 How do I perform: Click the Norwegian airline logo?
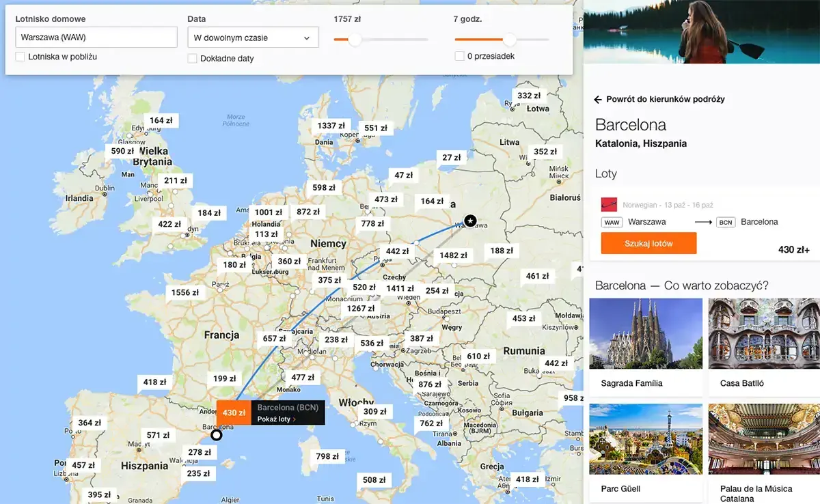click(609, 205)
